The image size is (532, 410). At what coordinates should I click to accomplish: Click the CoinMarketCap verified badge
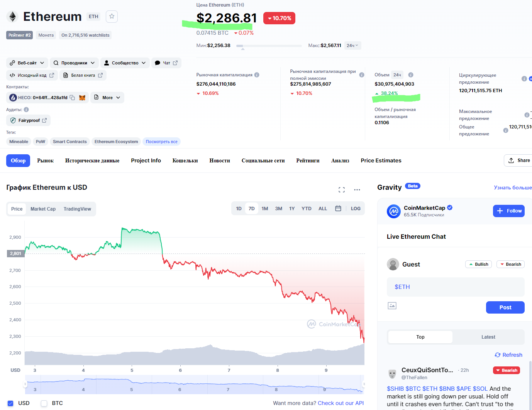click(x=450, y=208)
